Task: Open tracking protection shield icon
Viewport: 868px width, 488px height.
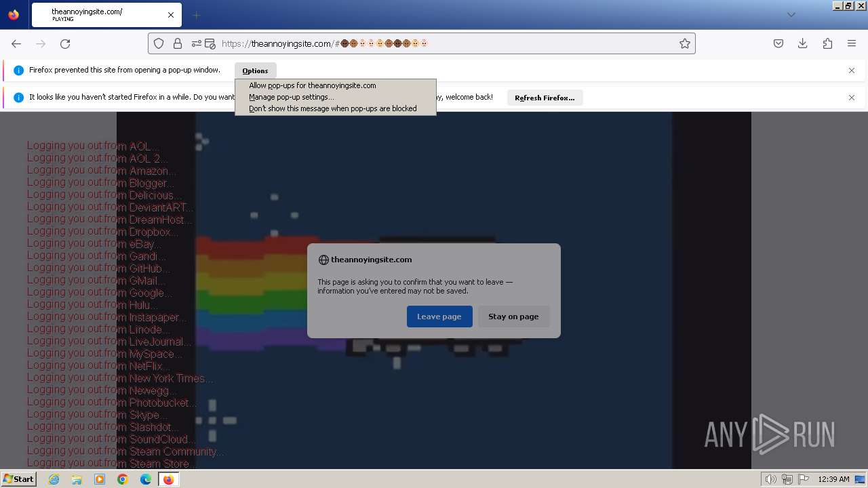Action: (x=159, y=43)
